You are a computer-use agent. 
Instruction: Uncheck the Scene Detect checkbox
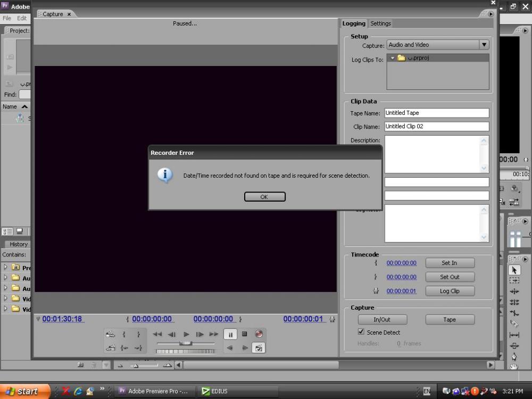pos(361,332)
